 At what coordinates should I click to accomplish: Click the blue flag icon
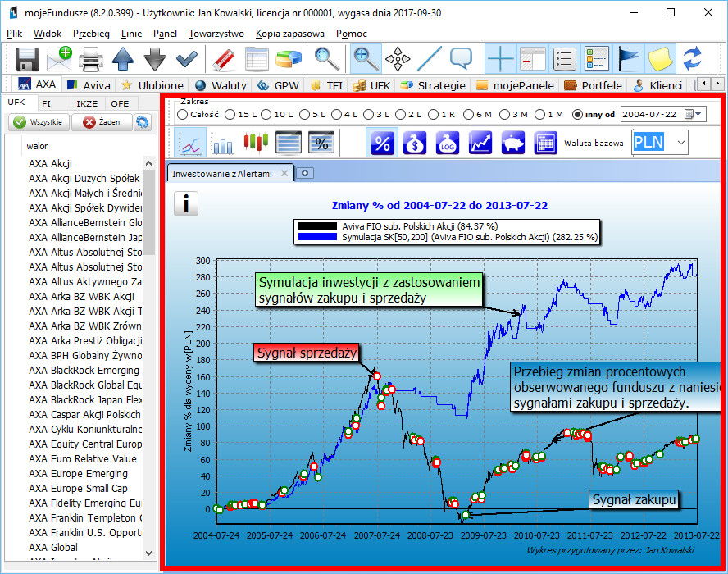point(630,59)
